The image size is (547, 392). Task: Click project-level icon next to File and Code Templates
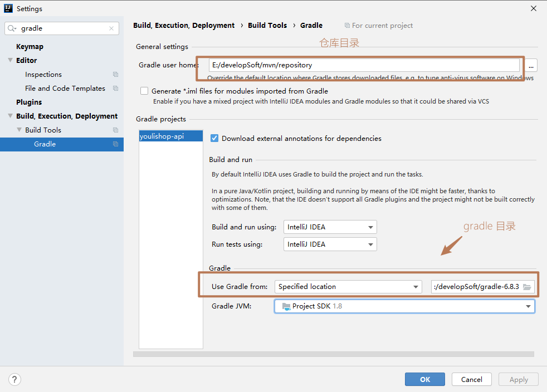point(115,88)
